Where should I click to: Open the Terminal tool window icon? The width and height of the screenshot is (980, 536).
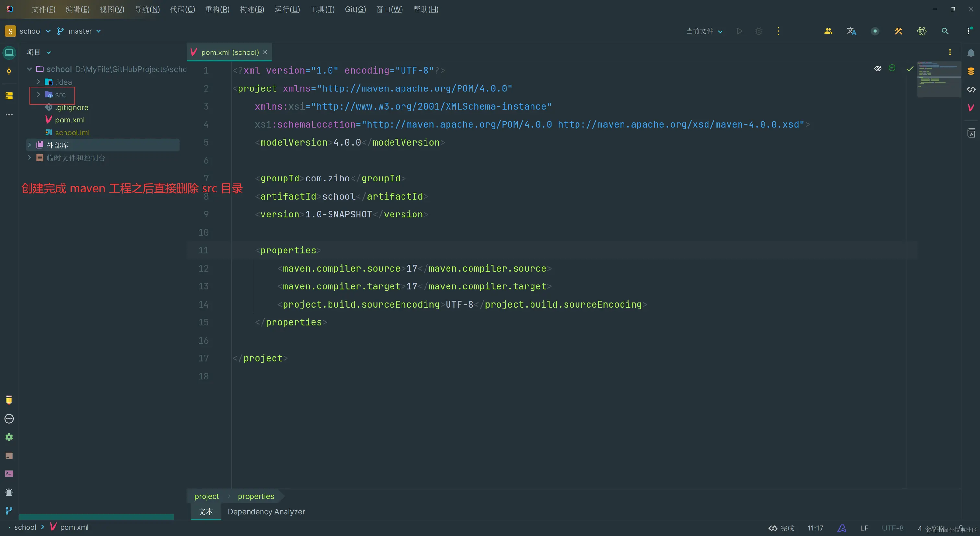(9, 473)
